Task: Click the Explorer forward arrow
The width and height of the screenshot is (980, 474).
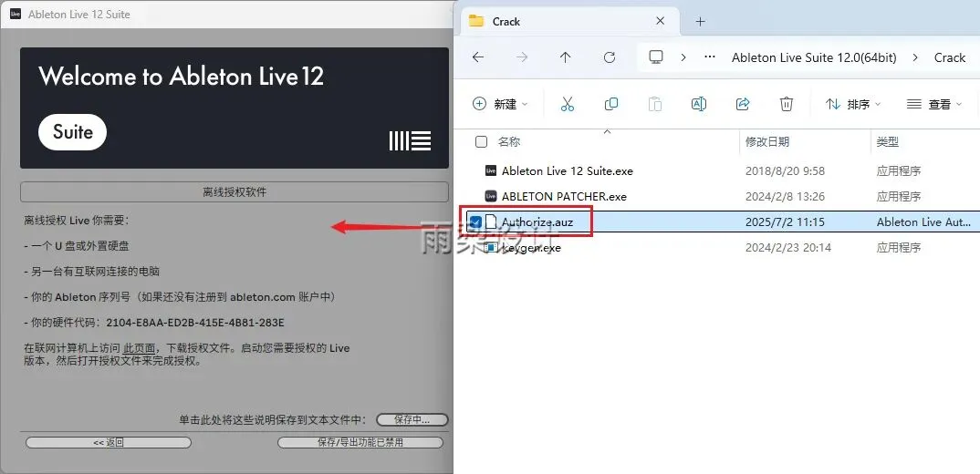Action: 522,57
